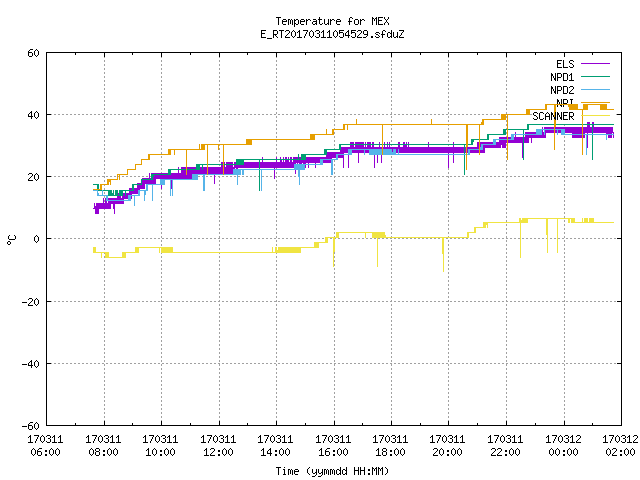Image resolution: width=640 pixels, height=480 pixels.
Task: Click the x-axis tick 170311 18:00
Action: [x=391, y=446]
